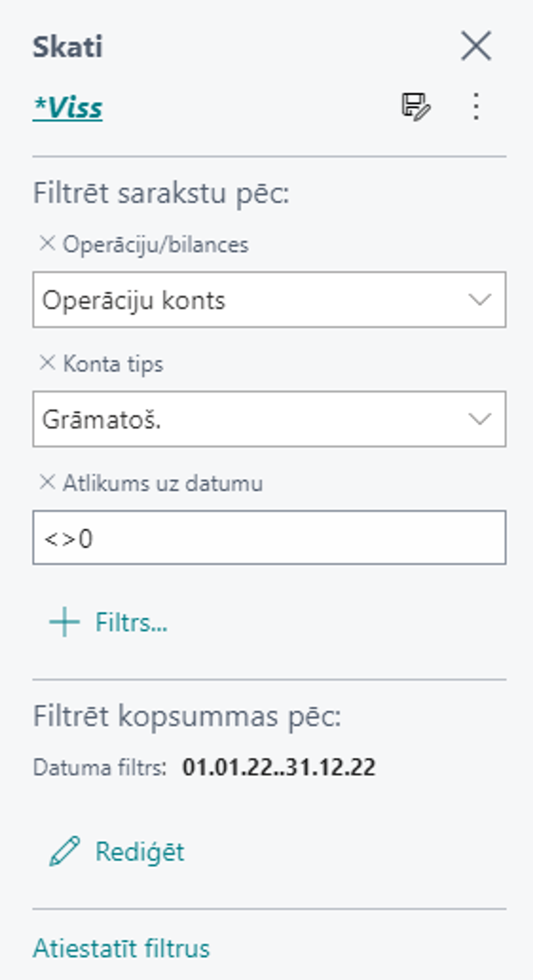The image size is (533, 980).
Task: Click the <>0 balance filter field
Action: point(269,538)
